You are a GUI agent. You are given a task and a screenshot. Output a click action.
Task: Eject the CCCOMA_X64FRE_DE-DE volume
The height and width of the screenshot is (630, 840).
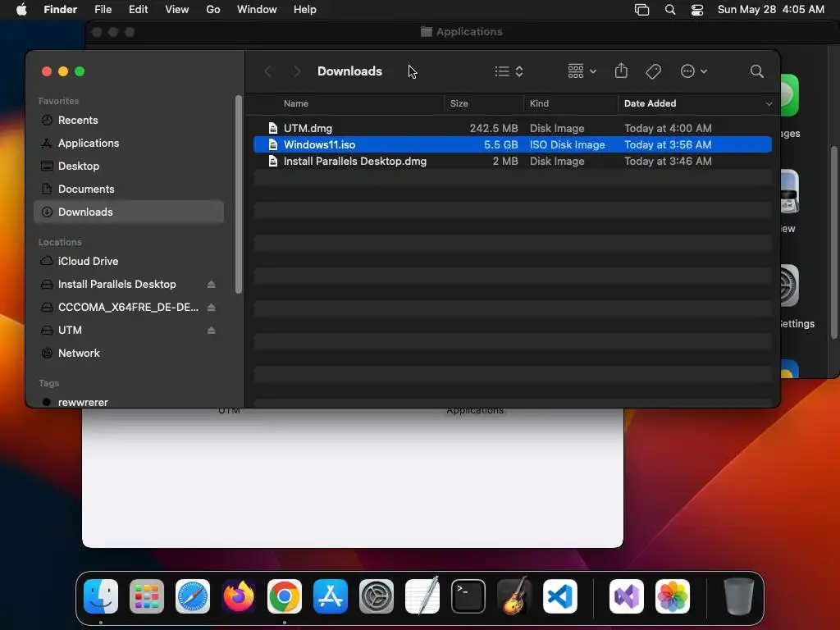[x=211, y=308]
